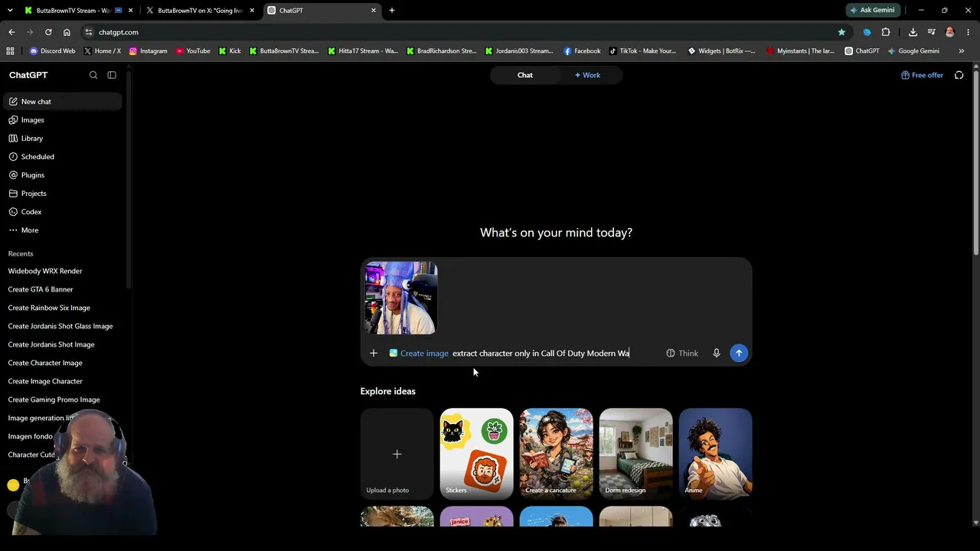Select the ChatGPT browser tab
980x551 pixels.
[x=322, y=11]
